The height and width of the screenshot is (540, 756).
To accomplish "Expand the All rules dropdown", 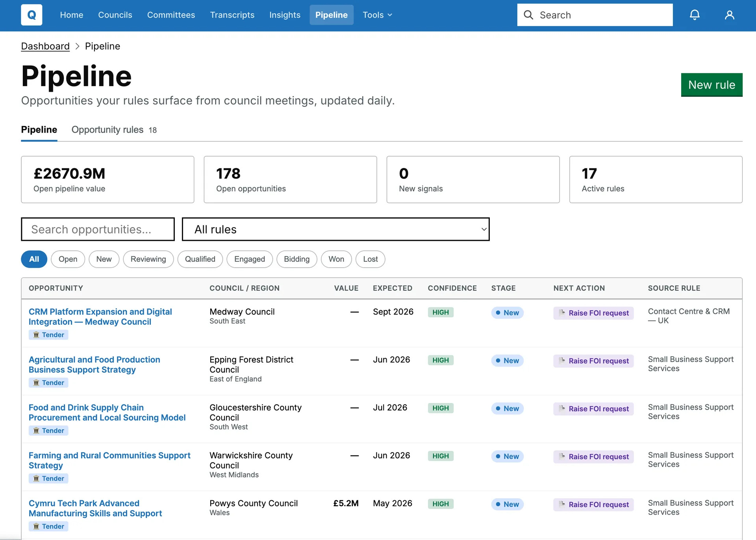I will 335,229.
